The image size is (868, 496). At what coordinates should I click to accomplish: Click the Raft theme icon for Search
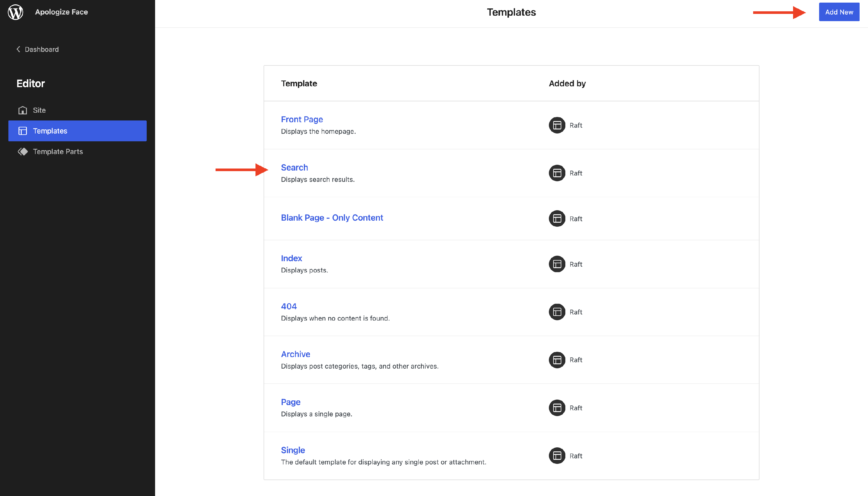[557, 173]
